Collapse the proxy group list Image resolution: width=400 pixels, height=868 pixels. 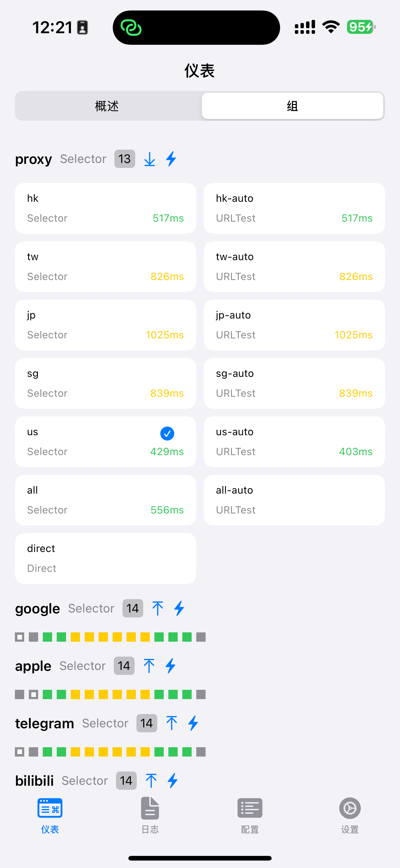point(149,159)
